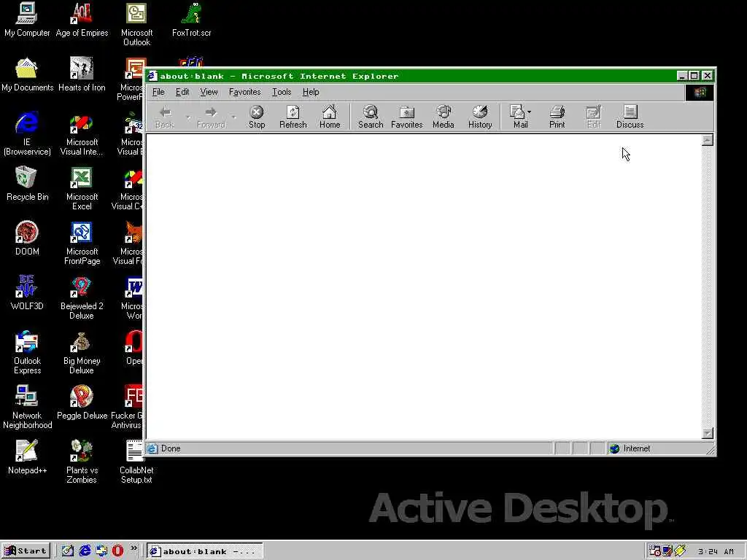Image resolution: width=747 pixels, height=560 pixels.
Task: Open the Help menu
Action: (311, 92)
